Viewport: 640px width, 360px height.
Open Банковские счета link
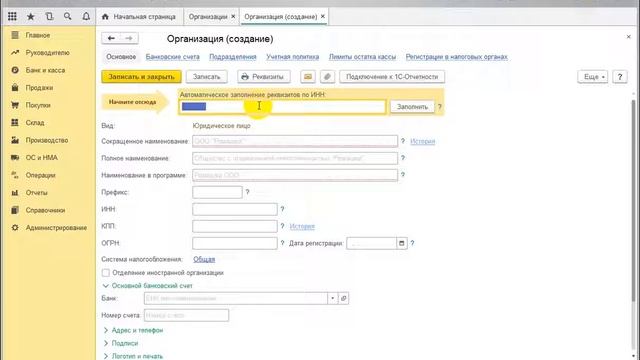click(173, 57)
